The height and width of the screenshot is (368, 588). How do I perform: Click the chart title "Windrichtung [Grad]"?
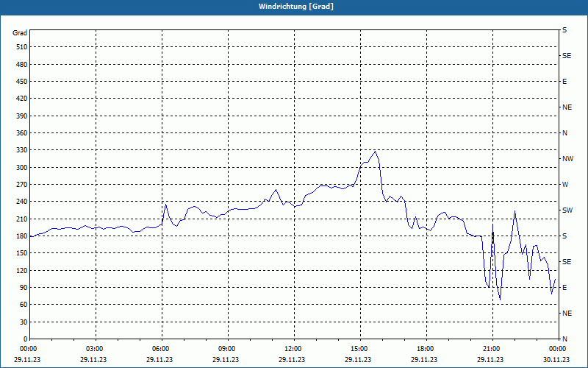pyautogui.click(x=296, y=7)
